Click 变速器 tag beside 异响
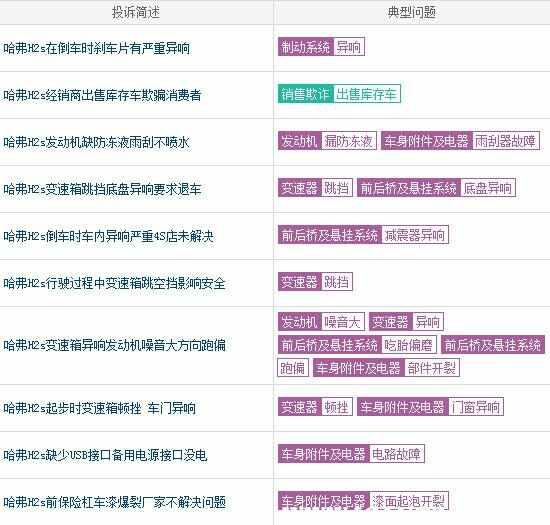Screen dimensions: 550x525 pyautogui.click(x=390, y=321)
